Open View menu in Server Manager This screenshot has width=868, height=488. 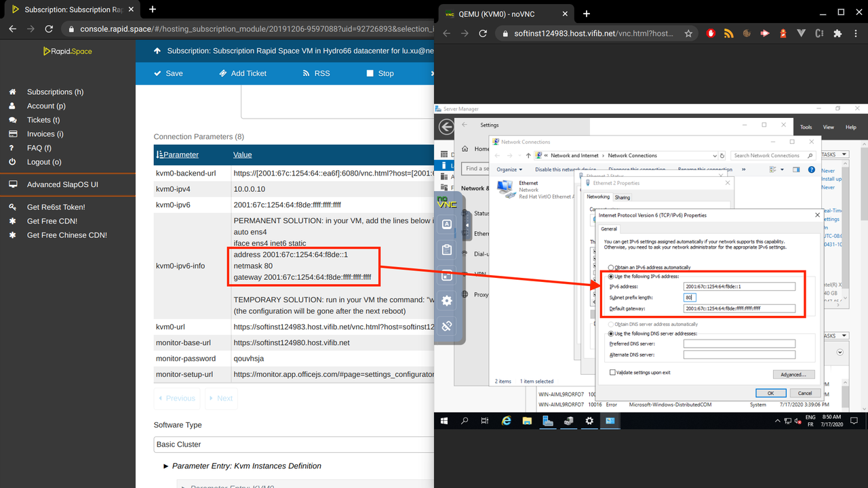pos(829,127)
